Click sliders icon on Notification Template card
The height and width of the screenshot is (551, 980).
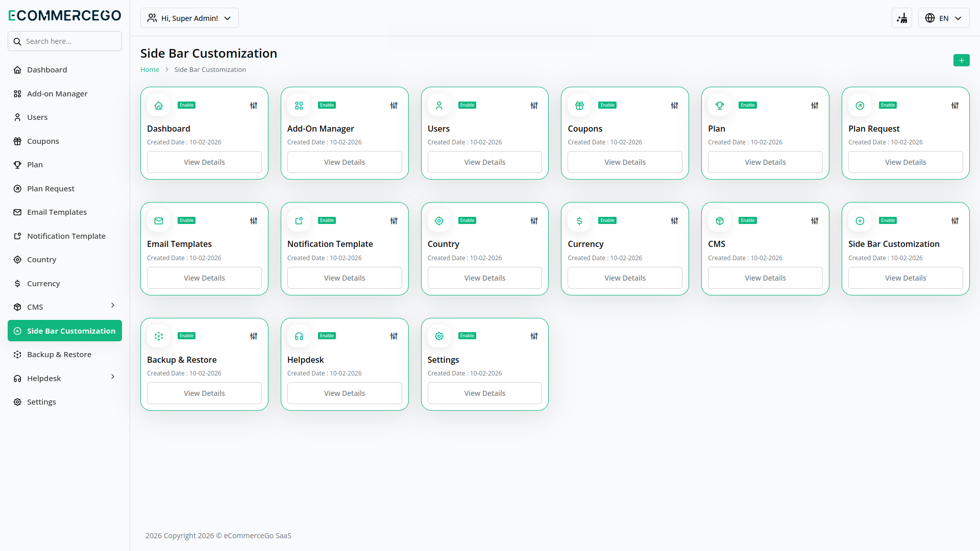pos(394,221)
